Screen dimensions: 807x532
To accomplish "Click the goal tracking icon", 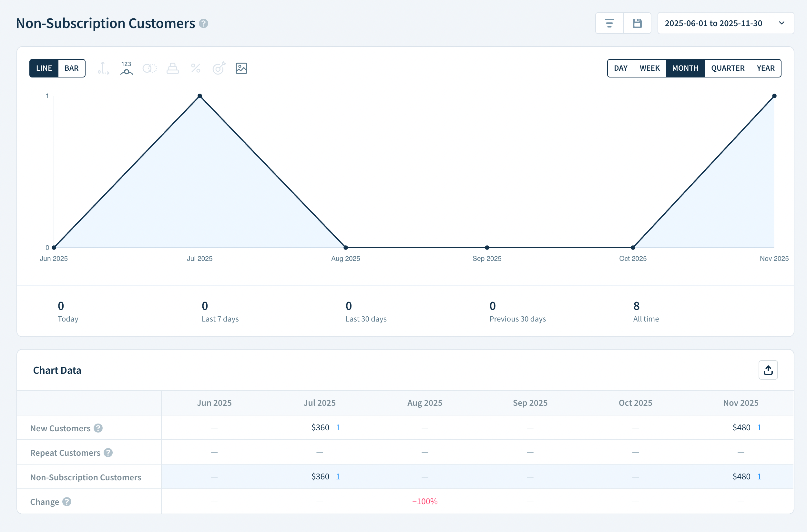I will [219, 68].
